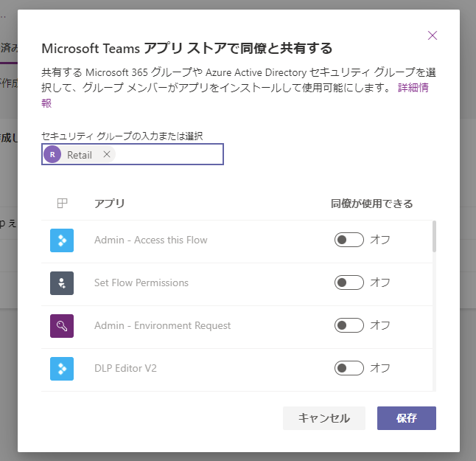Image resolution: width=476 pixels, height=461 pixels.
Task: Click the 保存 button
Action: 407,418
